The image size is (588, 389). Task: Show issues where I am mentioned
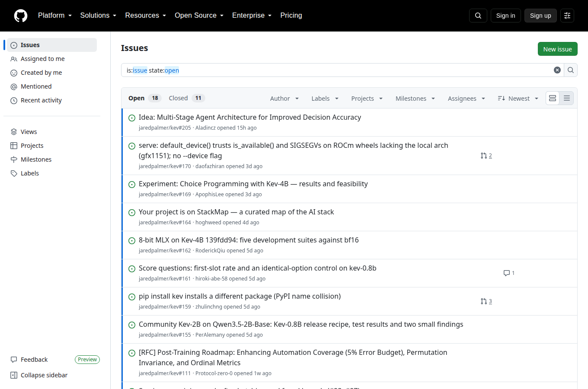[x=52, y=86]
